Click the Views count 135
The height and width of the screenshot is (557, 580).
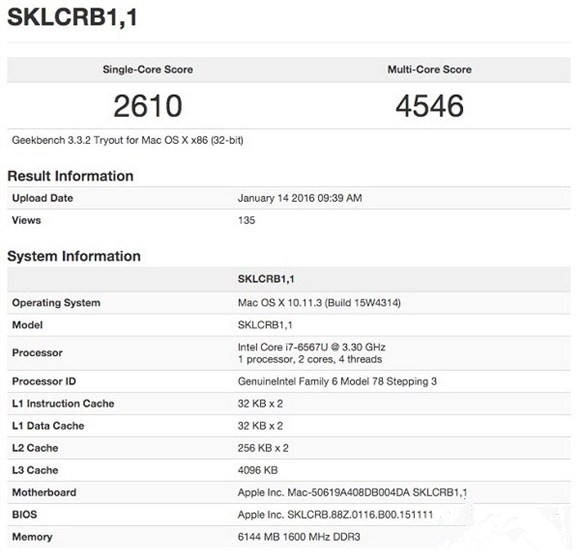246,220
